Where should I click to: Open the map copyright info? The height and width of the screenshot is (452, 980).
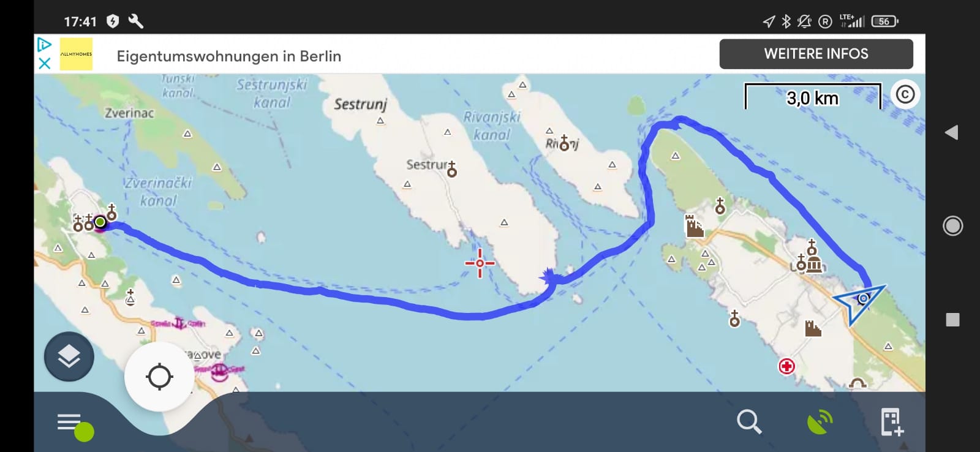[x=905, y=94]
